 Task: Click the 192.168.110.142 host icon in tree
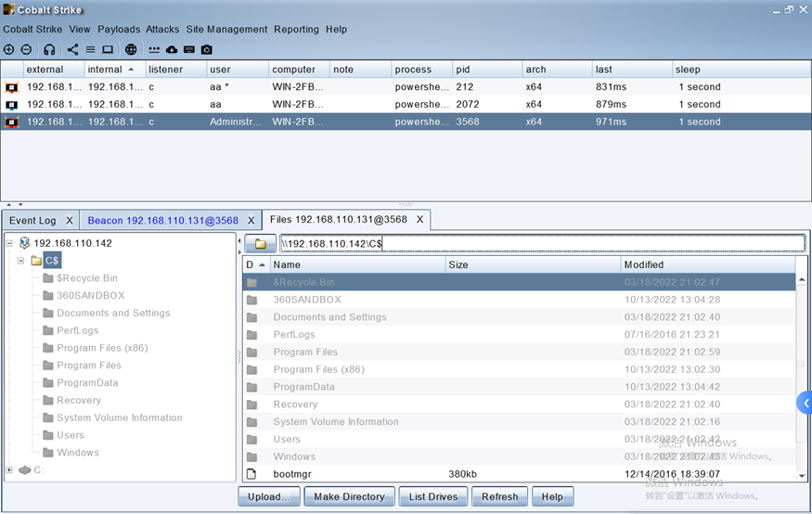coord(24,243)
